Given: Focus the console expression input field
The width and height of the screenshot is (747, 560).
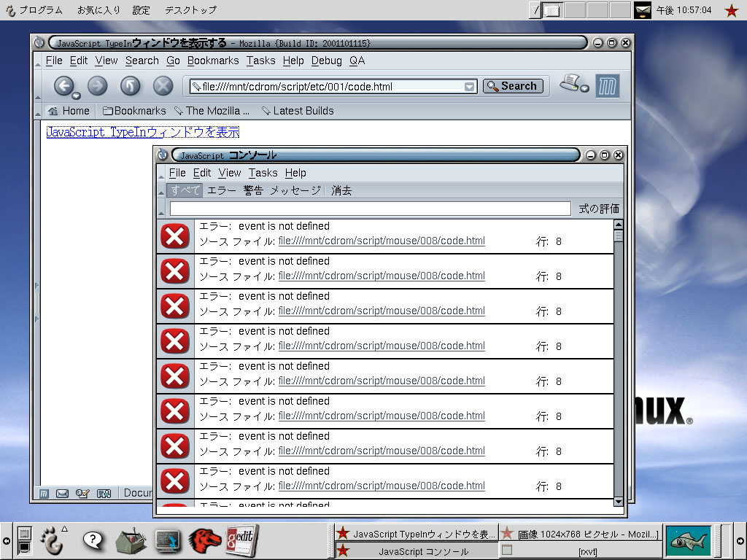Looking at the screenshot, I should click(x=370, y=209).
